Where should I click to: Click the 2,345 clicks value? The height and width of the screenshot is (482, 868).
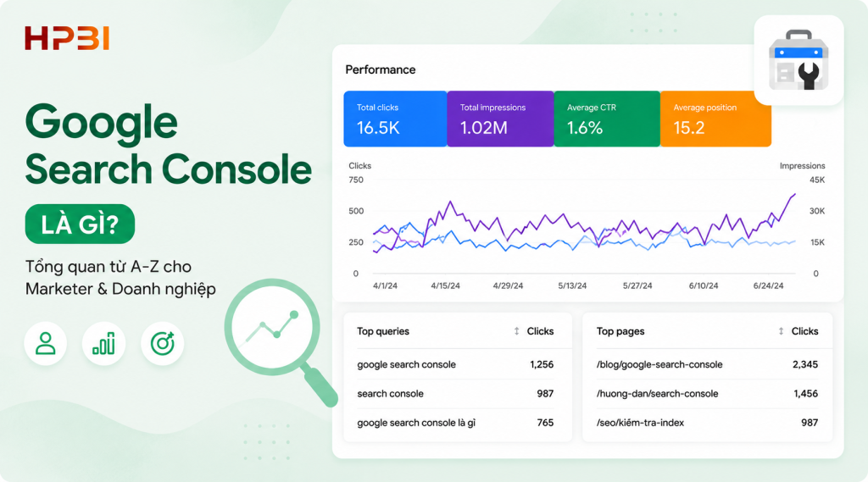click(x=805, y=364)
